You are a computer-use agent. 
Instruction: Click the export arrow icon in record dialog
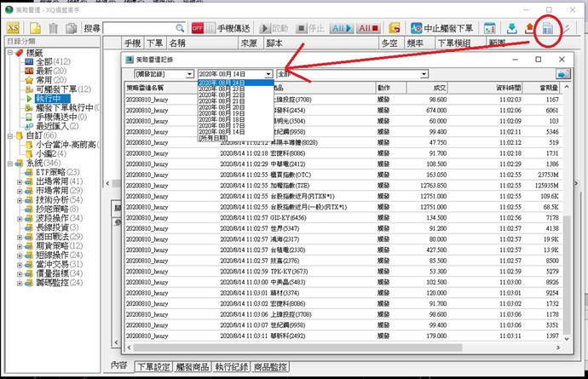563,74
